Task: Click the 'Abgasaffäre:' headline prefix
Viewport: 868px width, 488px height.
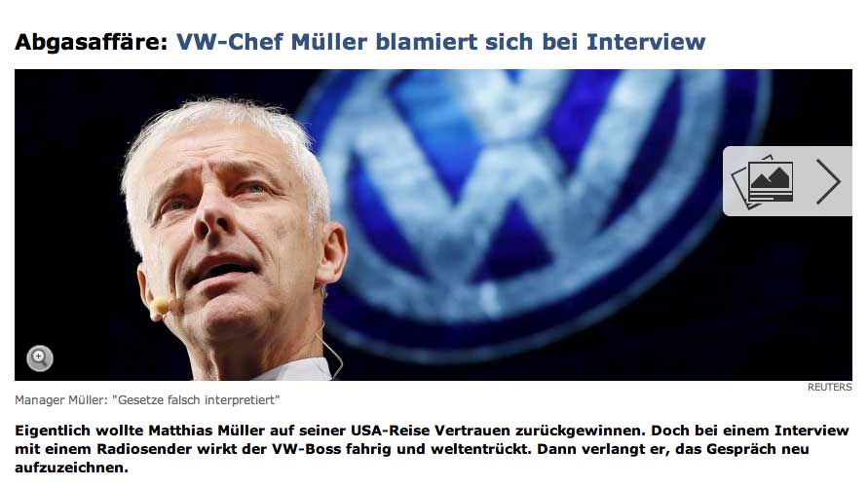Action: point(91,42)
